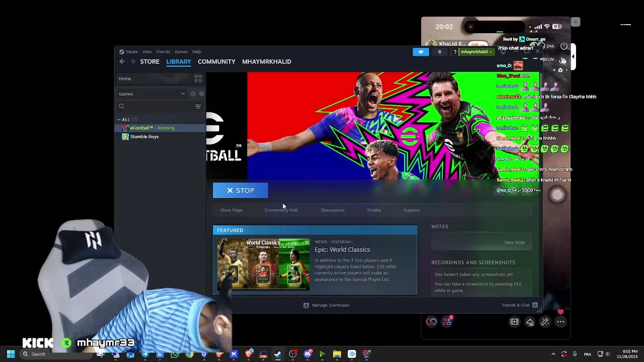
Task: Open the COMMUNITY tab
Action: pyautogui.click(x=216, y=61)
